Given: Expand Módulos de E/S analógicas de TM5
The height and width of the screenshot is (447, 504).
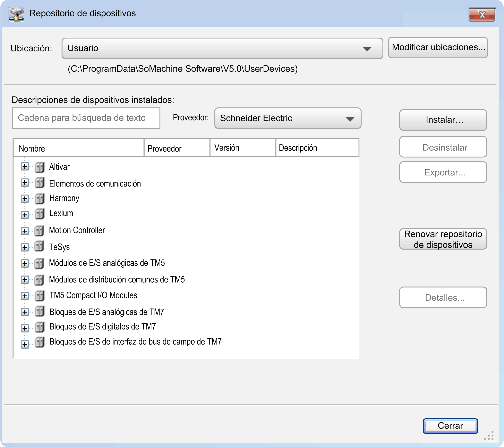Looking at the screenshot, I should (x=24, y=263).
